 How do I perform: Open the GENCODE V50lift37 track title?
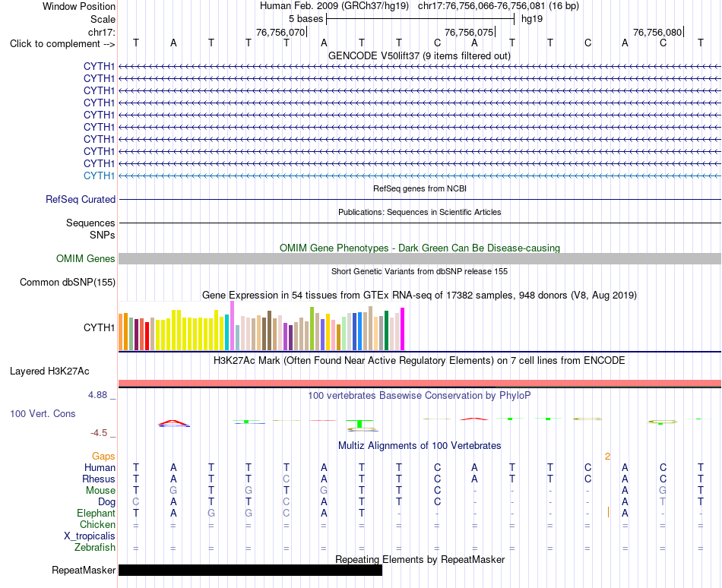click(419, 55)
